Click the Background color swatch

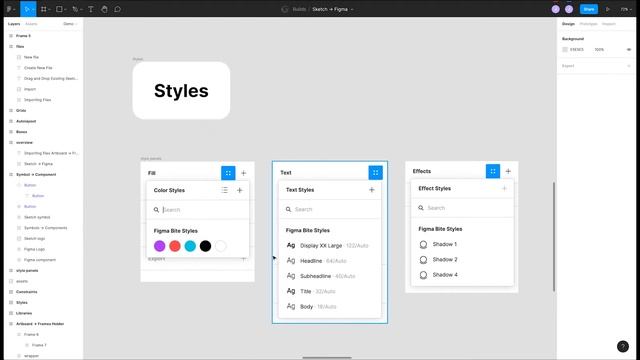pyautogui.click(x=565, y=50)
